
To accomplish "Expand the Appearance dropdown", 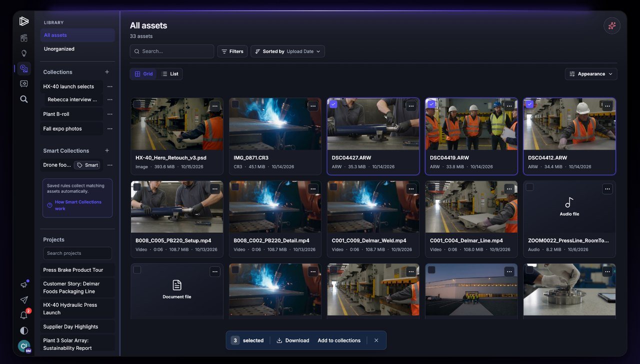I will pos(591,74).
